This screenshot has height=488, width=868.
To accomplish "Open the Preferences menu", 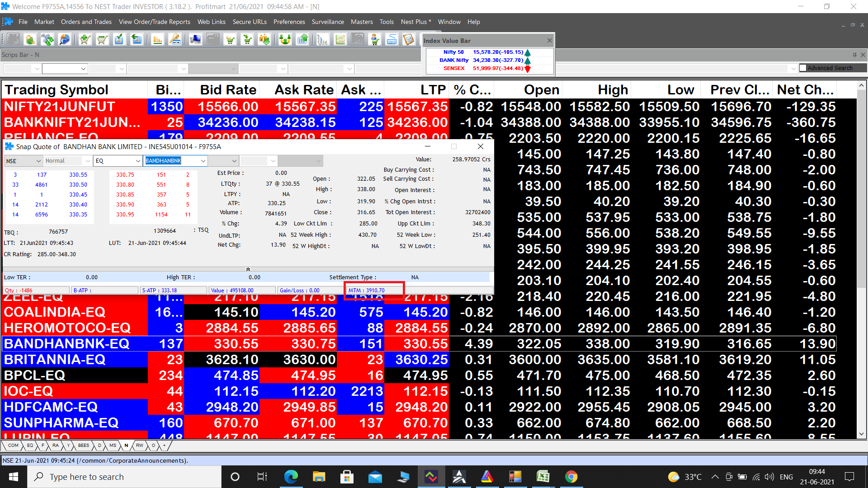I will (x=289, y=22).
